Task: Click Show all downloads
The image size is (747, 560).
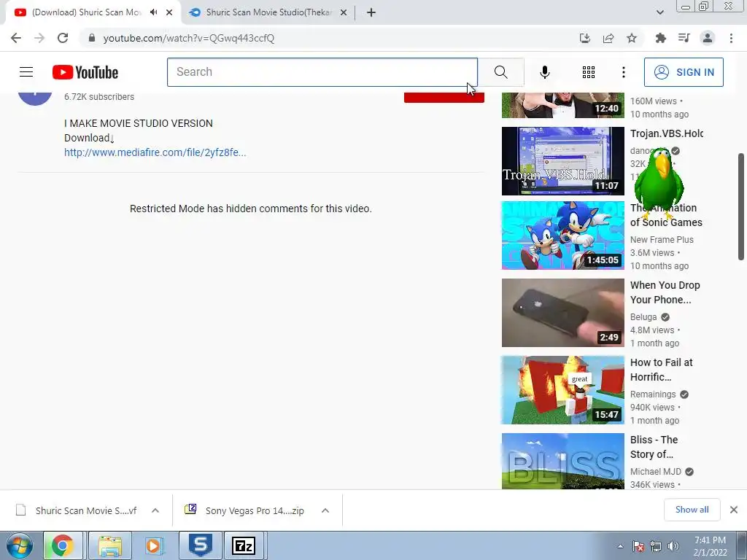Action: tap(692, 510)
